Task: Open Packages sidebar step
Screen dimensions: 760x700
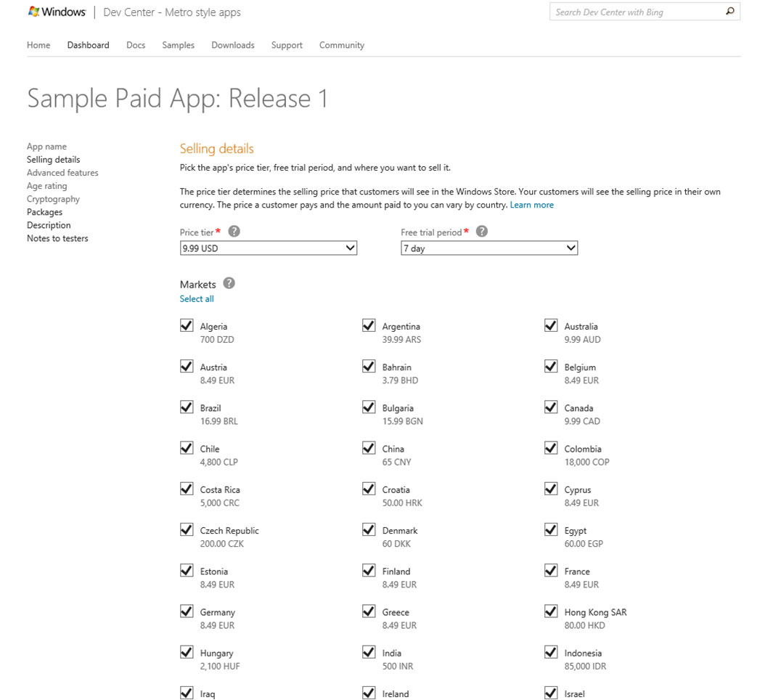Action: [x=44, y=212]
